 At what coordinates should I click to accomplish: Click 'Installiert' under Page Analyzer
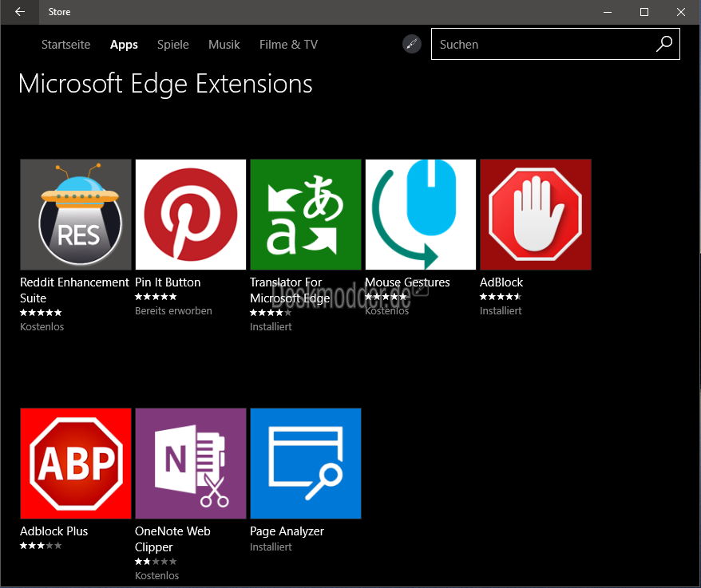[x=271, y=547]
